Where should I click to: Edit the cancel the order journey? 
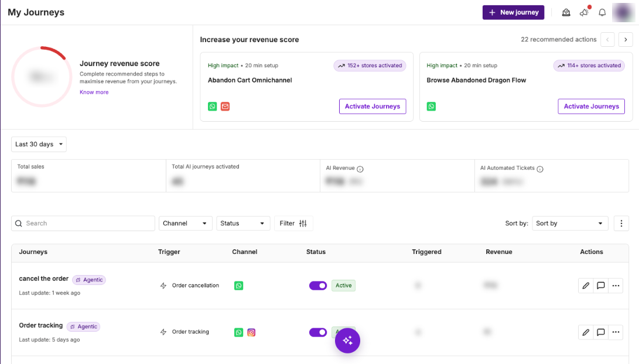(586, 286)
